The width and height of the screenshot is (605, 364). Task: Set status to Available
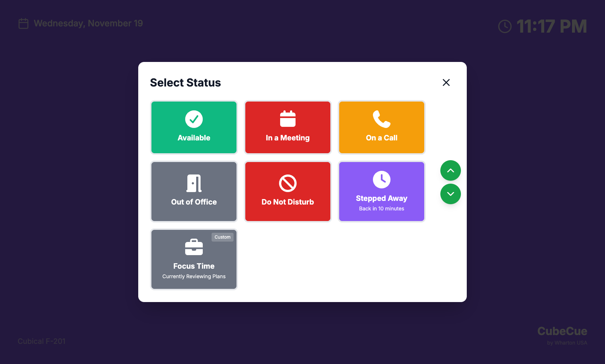coord(194,138)
